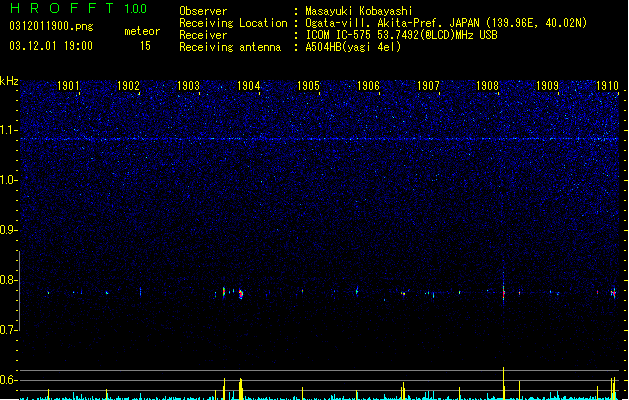Click the HROFFT 1.00 title text

[x=78, y=8]
